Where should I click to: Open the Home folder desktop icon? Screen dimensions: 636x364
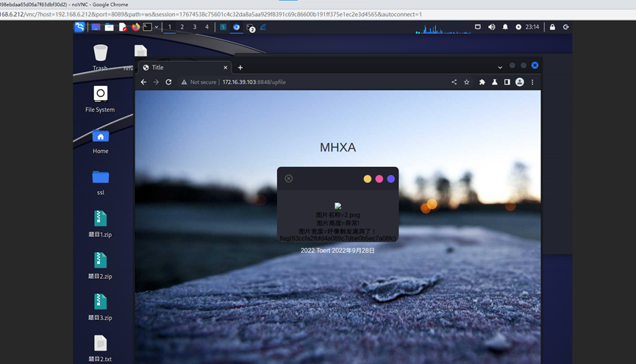coord(100,141)
